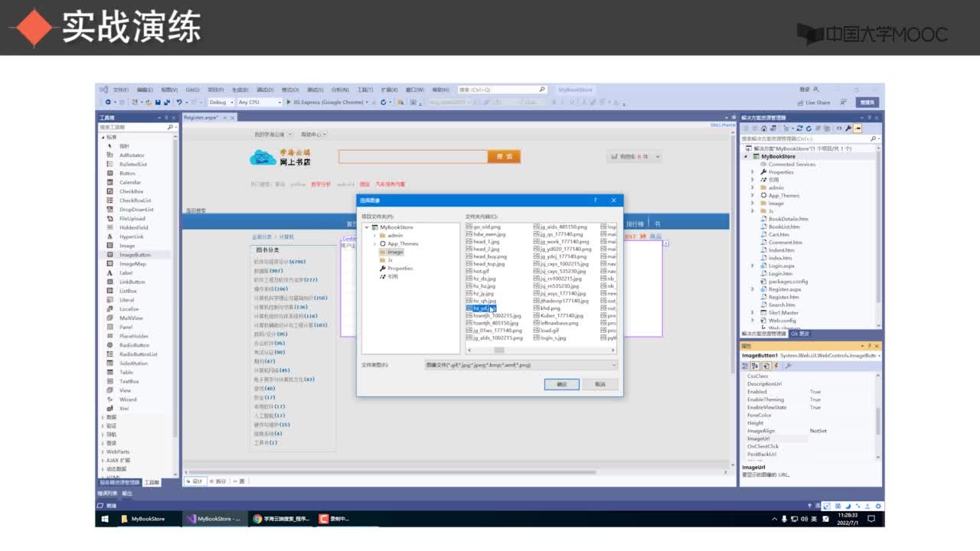Expand the admin folder in the dialog tree
Viewport: 980px width, 551px height.
pos(374,235)
